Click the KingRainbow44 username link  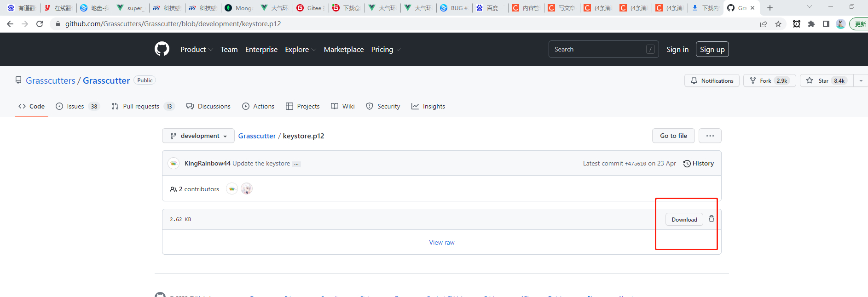coord(207,163)
